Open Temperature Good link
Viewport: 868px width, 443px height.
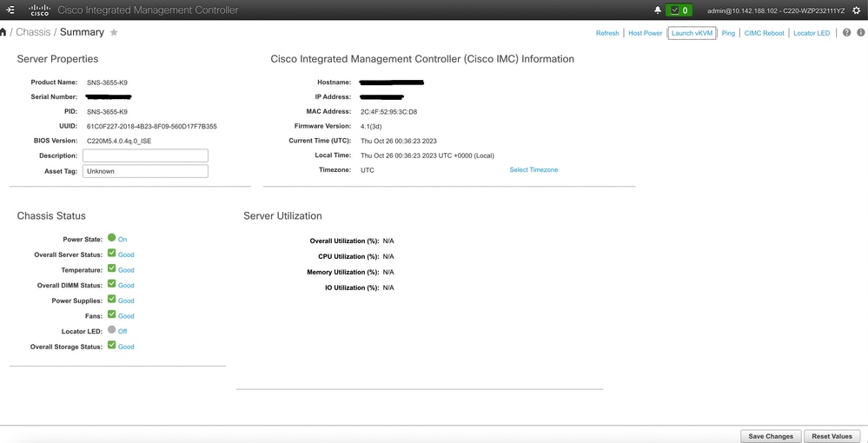[x=126, y=270]
